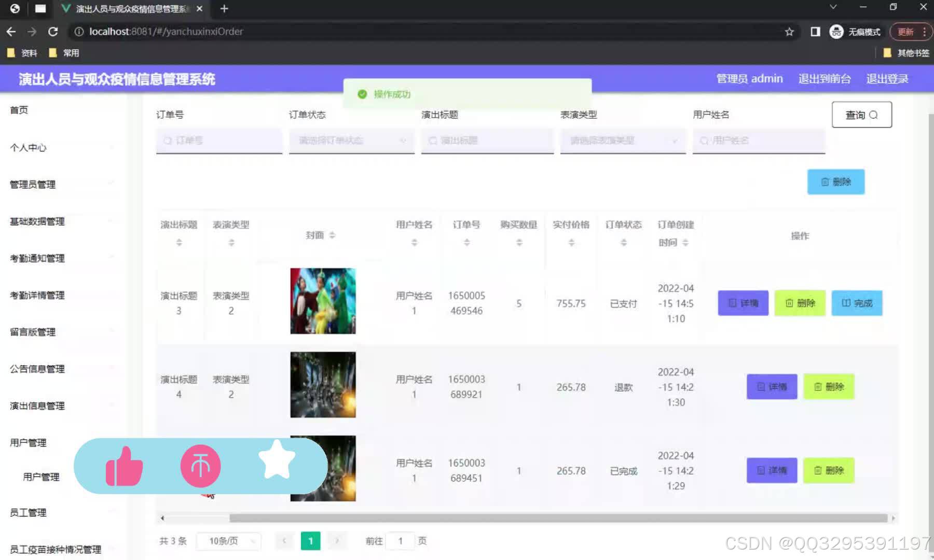
Task: Open the 资料 bookmarks folder
Action: [22, 53]
